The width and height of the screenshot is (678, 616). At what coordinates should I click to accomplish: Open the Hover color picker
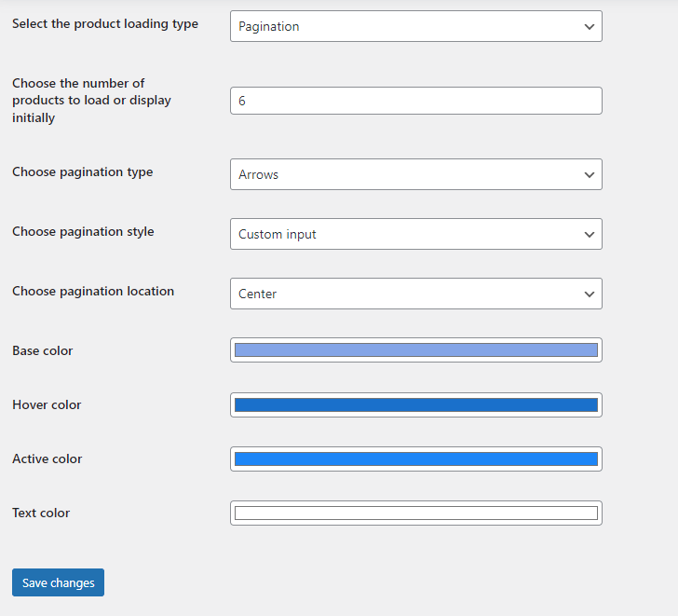[415, 404]
